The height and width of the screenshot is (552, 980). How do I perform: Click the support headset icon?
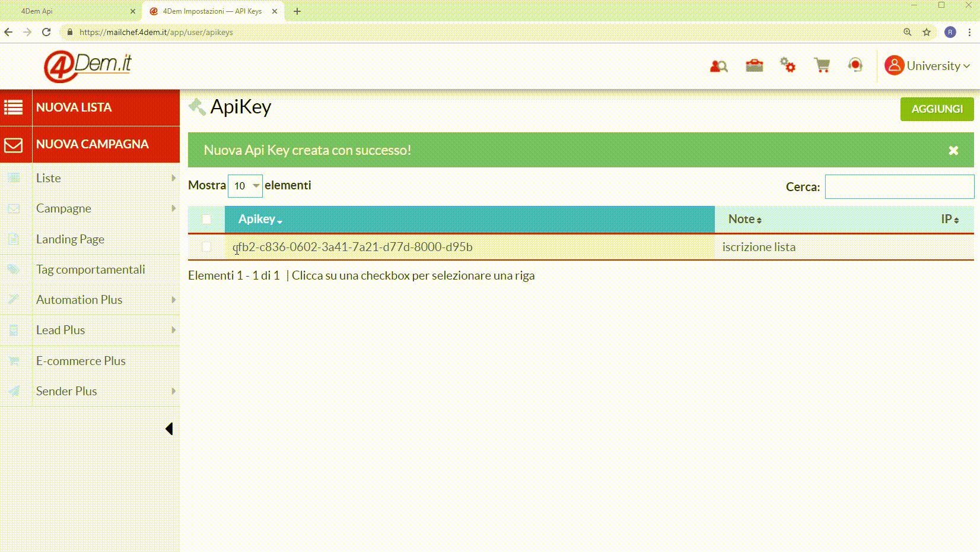[855, 65]
